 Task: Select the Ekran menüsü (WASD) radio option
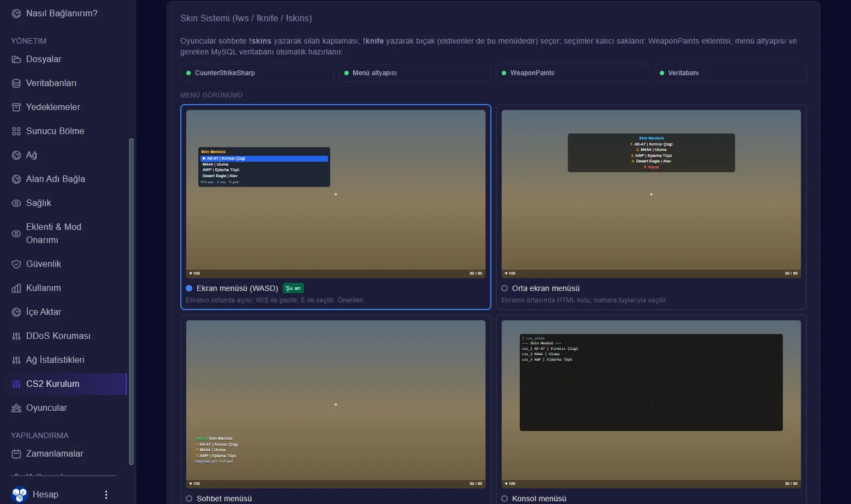[x=189, y=288]
